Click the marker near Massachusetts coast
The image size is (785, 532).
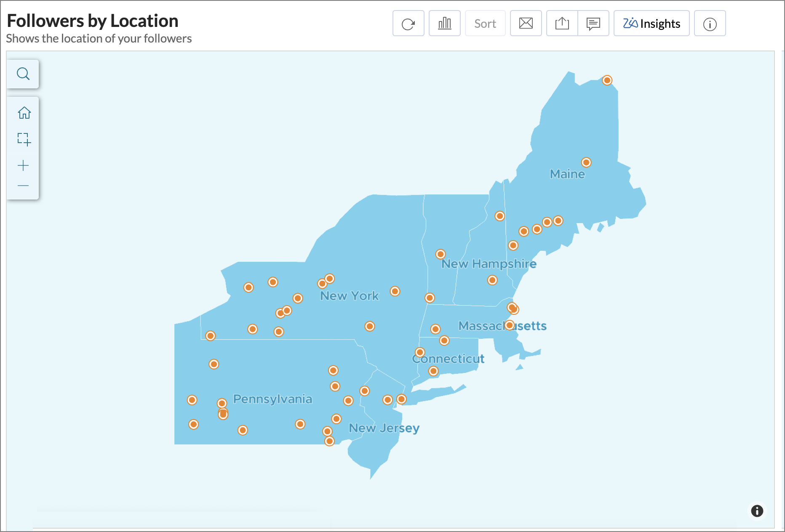(x=513, y=309)
